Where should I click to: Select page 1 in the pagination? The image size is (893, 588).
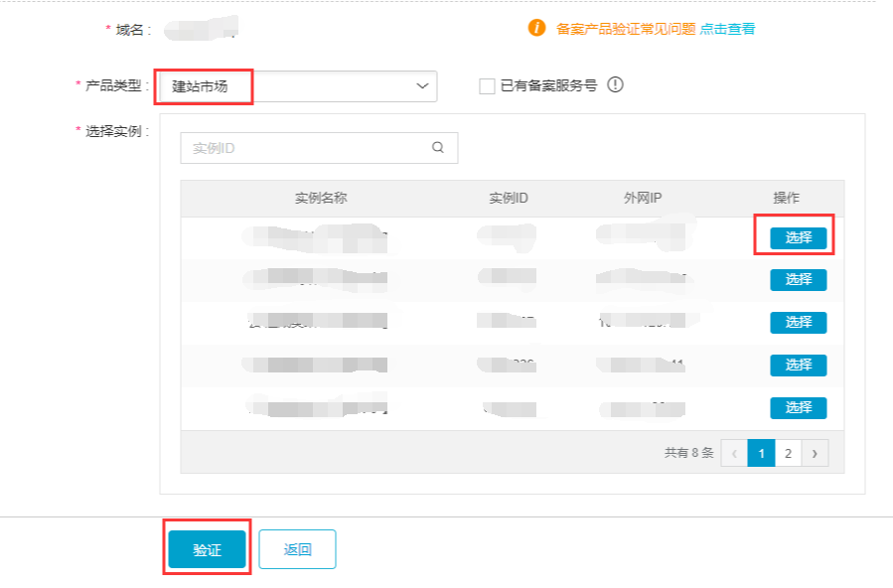pyautogui.click(x=761, y=453)
